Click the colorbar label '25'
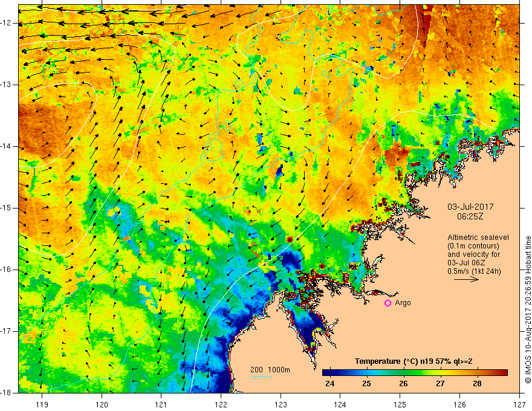The width and height of the screenshot is (532, 411). 366,384
